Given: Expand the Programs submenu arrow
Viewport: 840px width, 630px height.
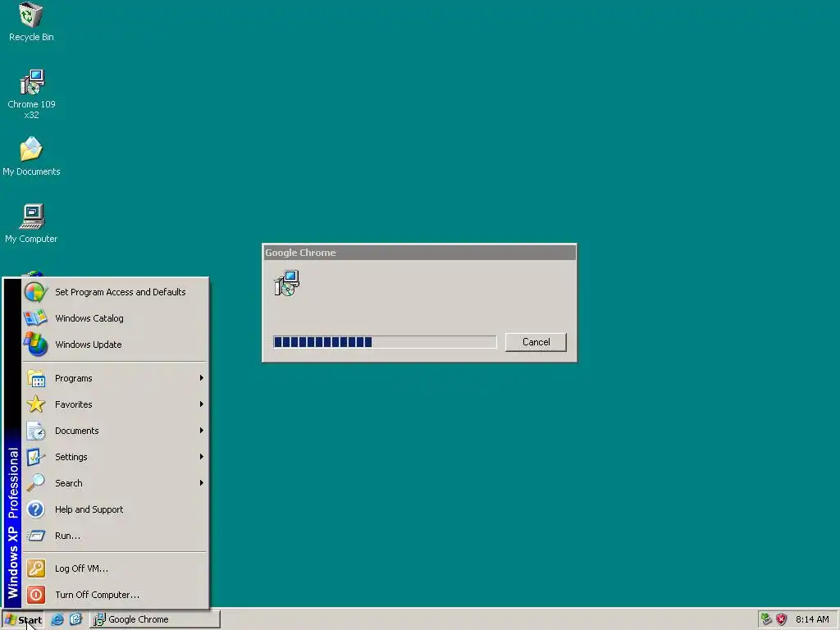Looking at the screenshot, I should point(202,378).
